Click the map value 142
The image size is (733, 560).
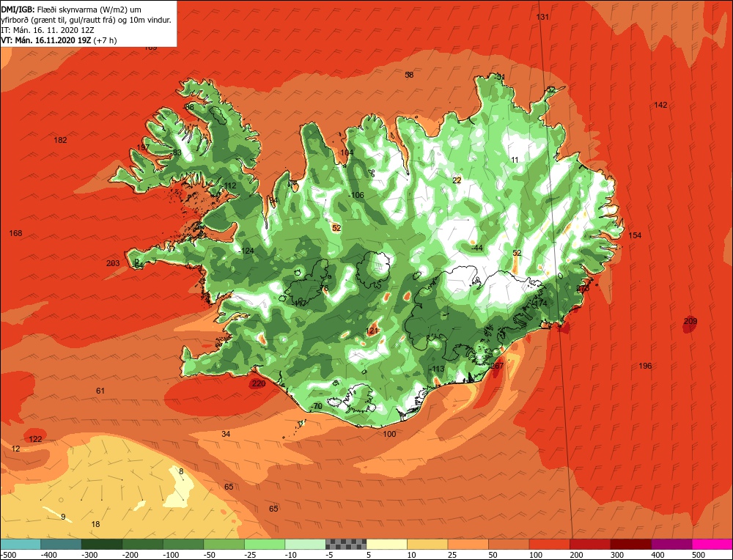(x=660, y=105)
